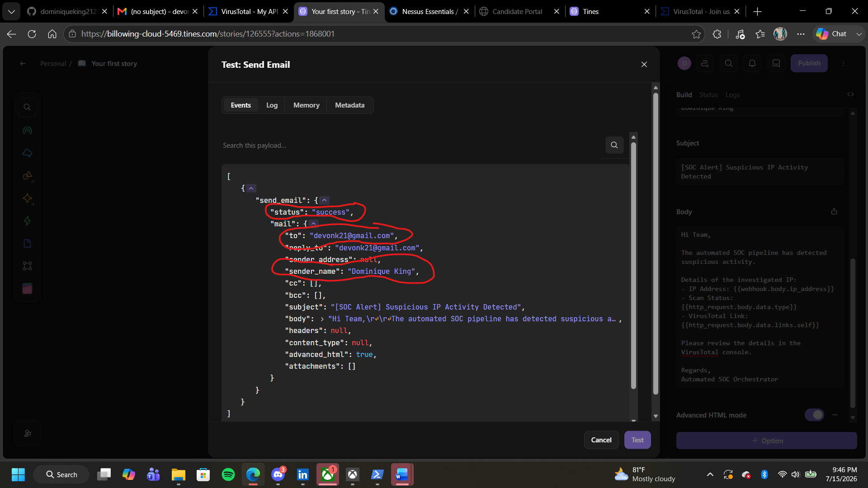
Task: Toggle Advanced HTML mode switch
Action: pyautogui.click(x=814, y=415)
